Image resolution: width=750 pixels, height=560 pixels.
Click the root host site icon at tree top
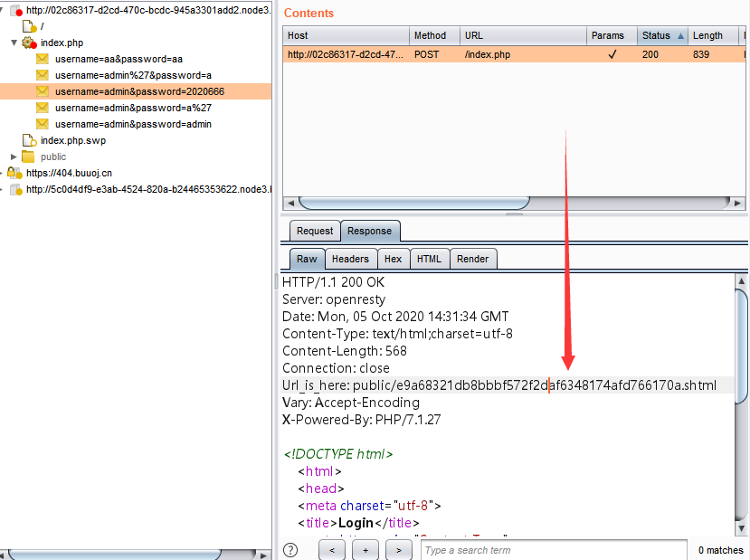click(x=16, y=10)
